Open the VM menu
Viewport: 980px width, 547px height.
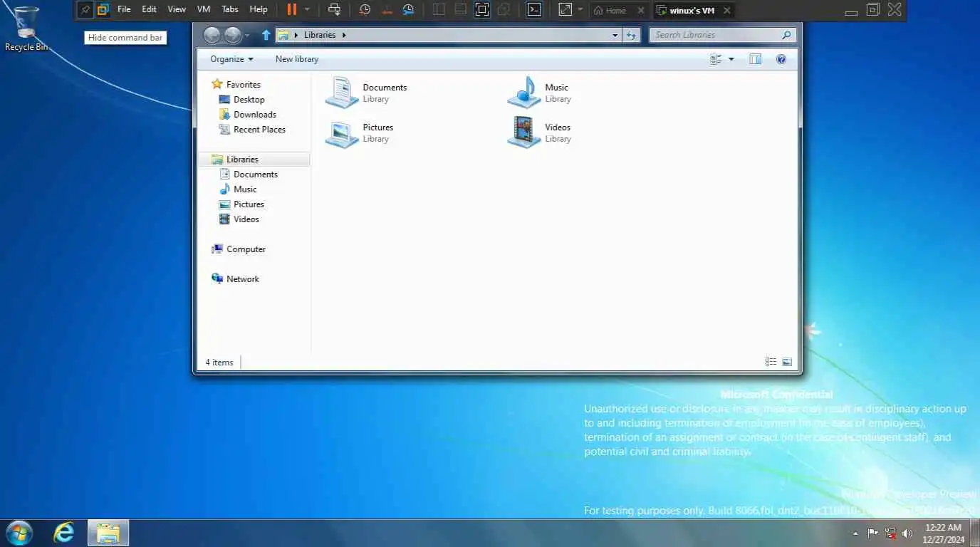pos(204,10)
